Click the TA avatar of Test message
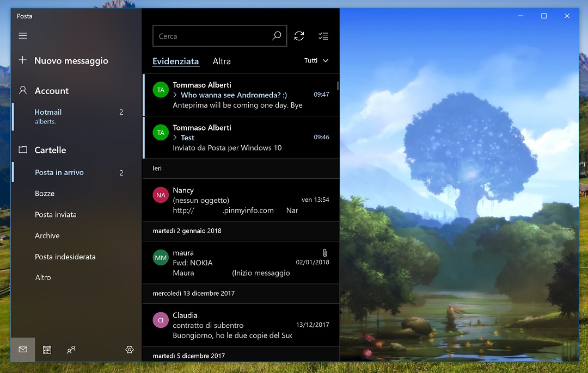 click(161, 133)
